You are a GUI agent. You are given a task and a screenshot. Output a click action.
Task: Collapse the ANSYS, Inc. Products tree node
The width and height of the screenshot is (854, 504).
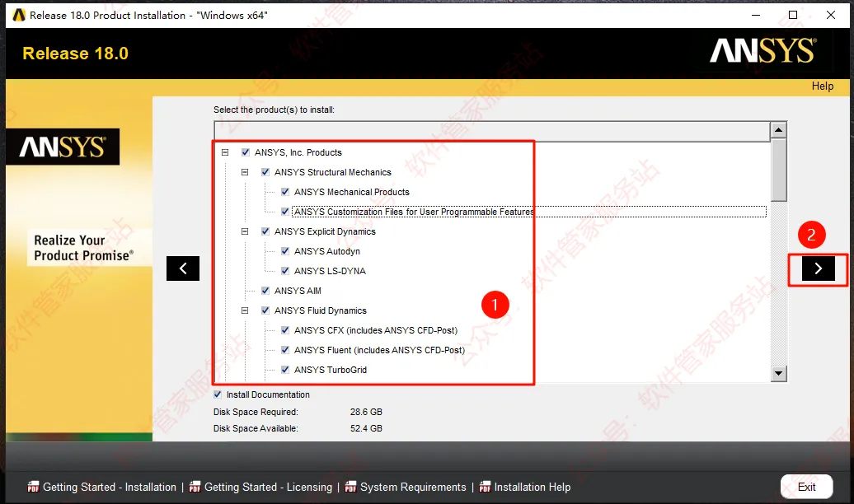225,152
